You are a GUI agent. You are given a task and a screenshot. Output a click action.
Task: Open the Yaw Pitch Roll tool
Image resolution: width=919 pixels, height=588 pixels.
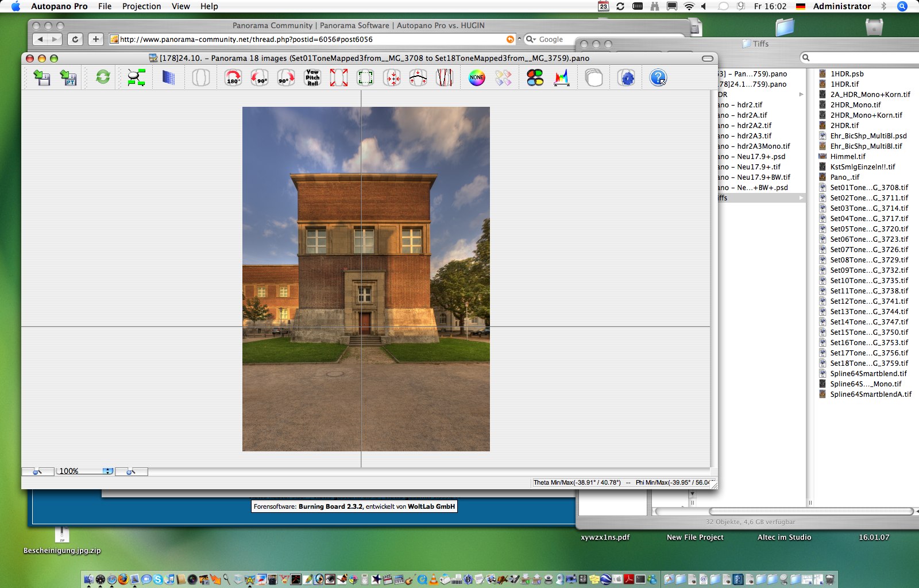click(x=312, y=78)
